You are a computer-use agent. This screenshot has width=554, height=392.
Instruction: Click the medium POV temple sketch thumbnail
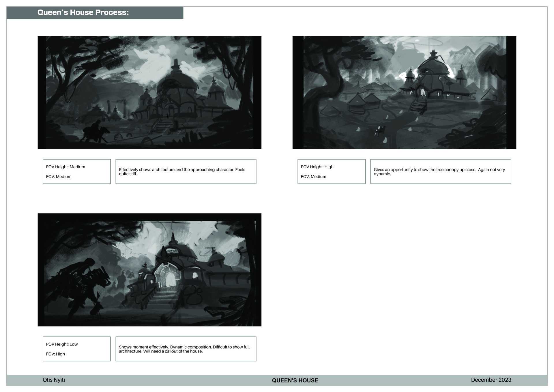pos(149,92)
